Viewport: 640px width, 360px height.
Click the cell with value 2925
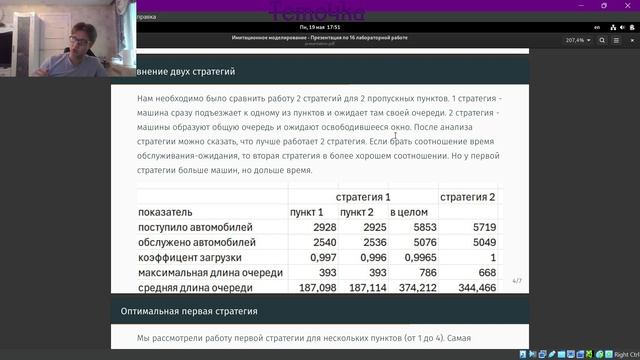tap(375, 227)
